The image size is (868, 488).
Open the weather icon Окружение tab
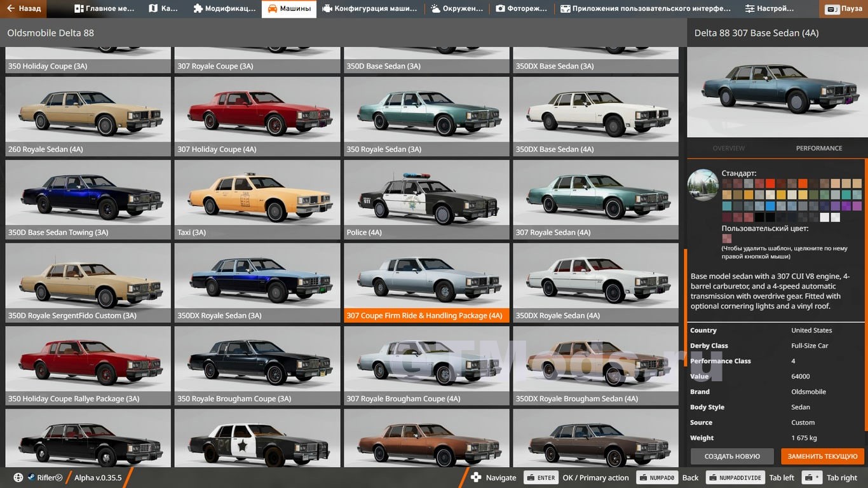436,9
